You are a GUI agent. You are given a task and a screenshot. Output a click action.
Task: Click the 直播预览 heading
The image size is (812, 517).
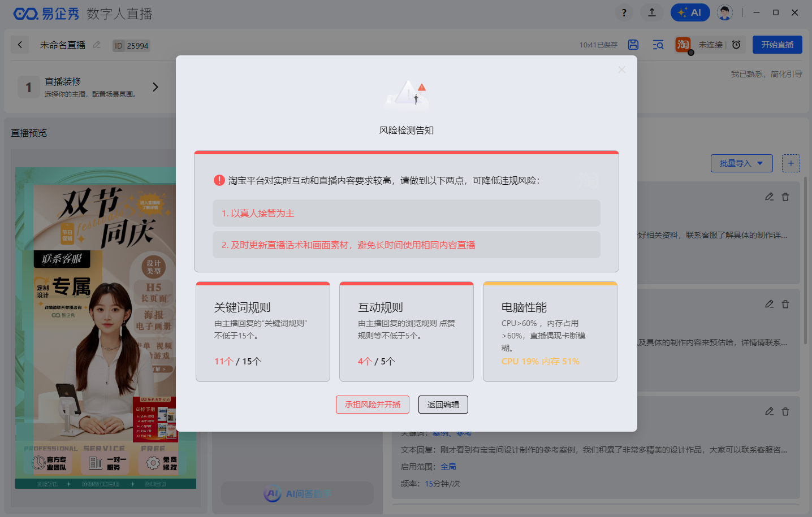[29, 133]
